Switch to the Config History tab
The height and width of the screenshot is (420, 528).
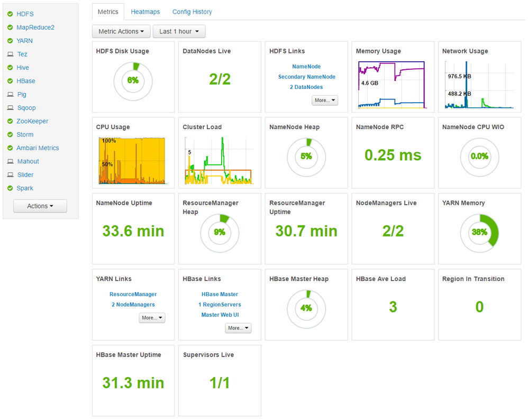click(x=192, y=12)
